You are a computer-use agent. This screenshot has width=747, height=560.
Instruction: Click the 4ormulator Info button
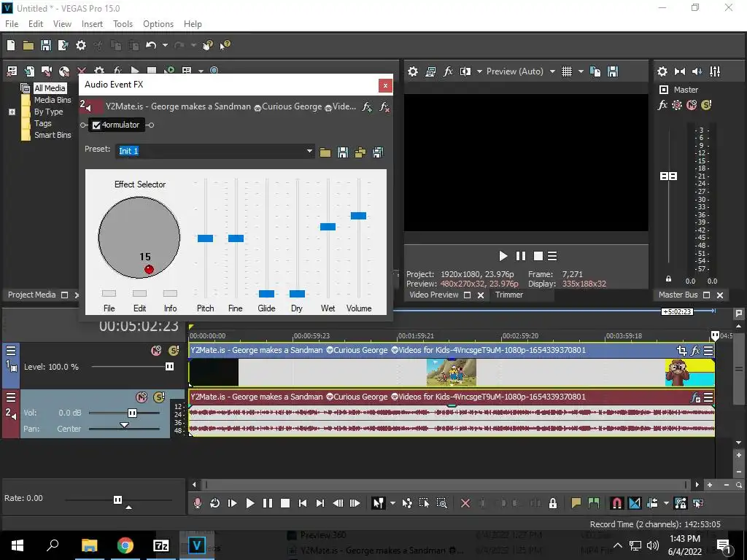click(x=170, y=293)
